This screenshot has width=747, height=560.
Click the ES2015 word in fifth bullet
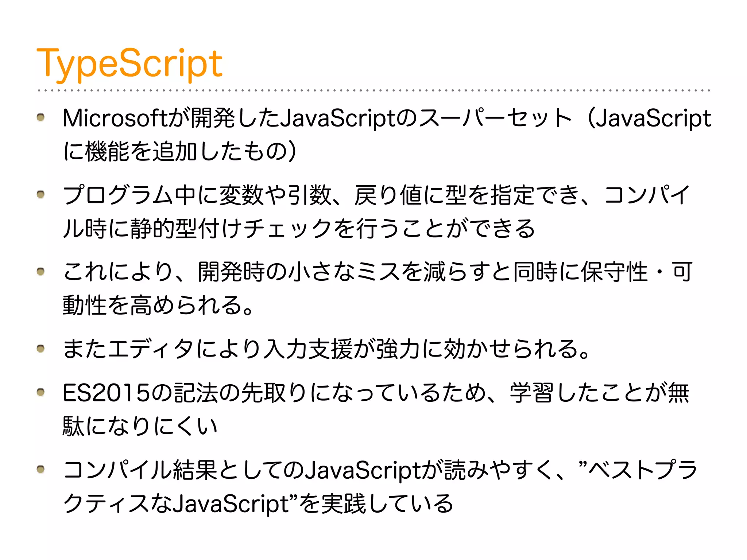point(106,393)
